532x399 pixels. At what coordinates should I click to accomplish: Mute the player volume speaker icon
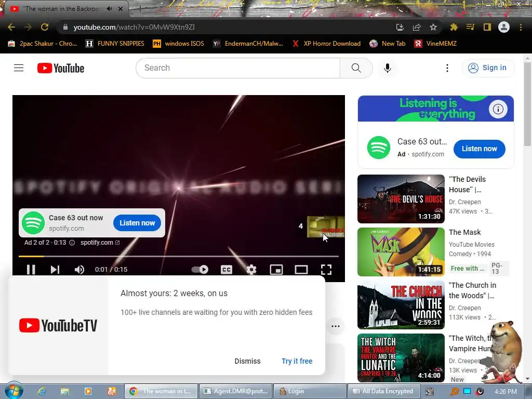pos(79,270)
